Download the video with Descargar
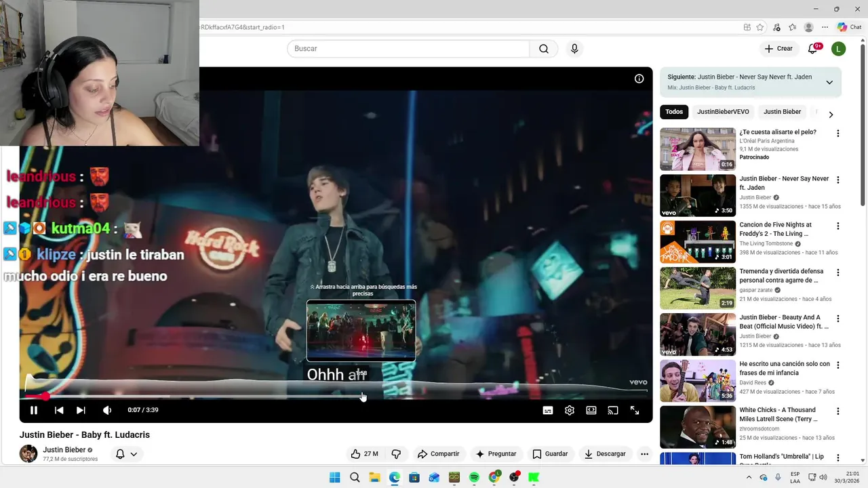The height and width of the screenshot is (488, 868). [x=605, y=454]
